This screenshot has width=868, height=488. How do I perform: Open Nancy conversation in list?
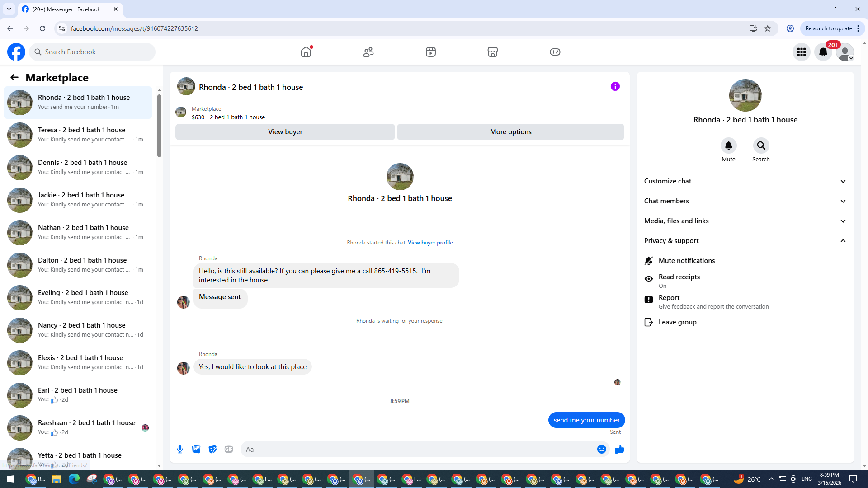(78, 330)
